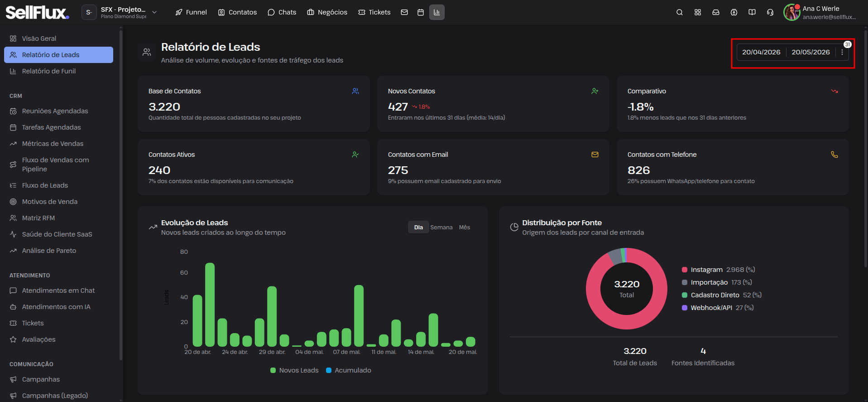
Task: Click the book documentation icon
Action: coord(752,12)
